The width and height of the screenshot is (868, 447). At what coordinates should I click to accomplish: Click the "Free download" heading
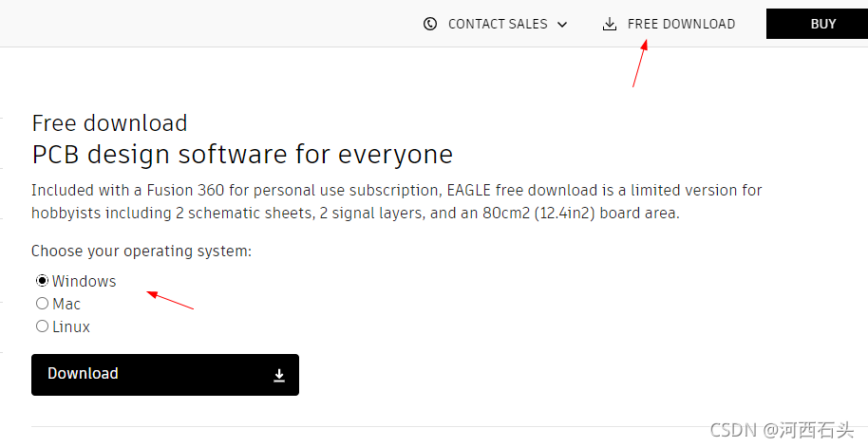click(x=109, y=123)
